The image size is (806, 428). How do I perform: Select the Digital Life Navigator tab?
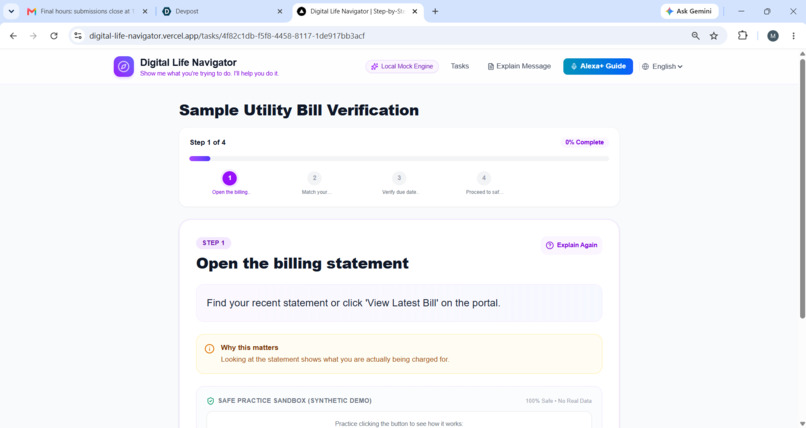(358, 11)
